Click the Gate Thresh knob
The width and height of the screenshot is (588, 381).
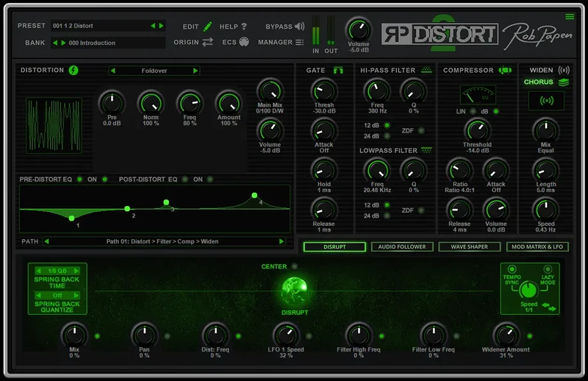[324, 91]
